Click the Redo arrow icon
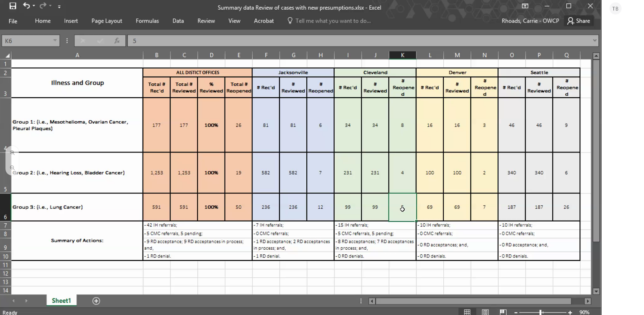Image resolution: width=644 pixels, height=315 pixels. click(x=43, y=6)
